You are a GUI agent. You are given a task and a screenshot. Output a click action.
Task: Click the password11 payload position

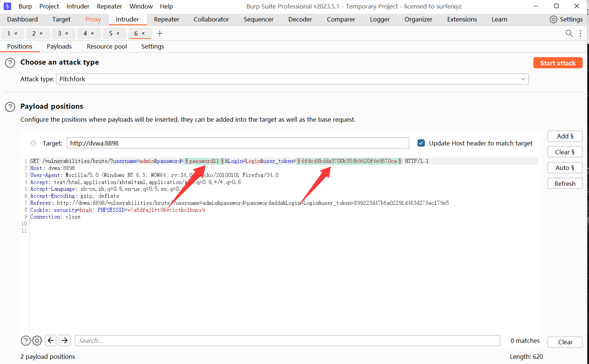point(204,161)
